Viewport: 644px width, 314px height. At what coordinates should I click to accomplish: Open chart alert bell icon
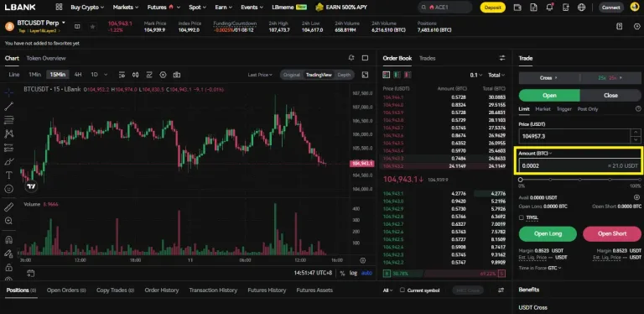(351, 58)
